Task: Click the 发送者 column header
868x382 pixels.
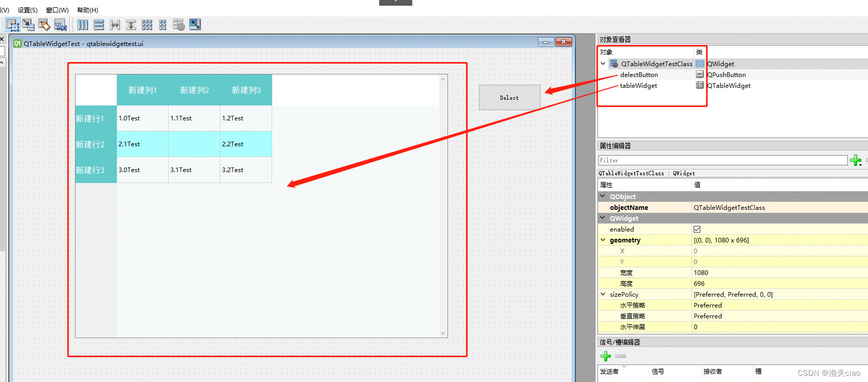Action: pyautogui.click(x=623, y=371)
